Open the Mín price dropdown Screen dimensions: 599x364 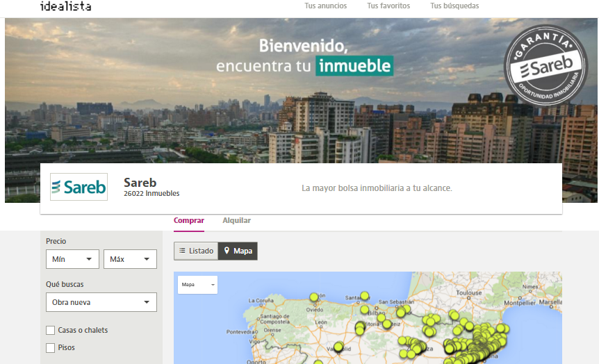(72, 259)
